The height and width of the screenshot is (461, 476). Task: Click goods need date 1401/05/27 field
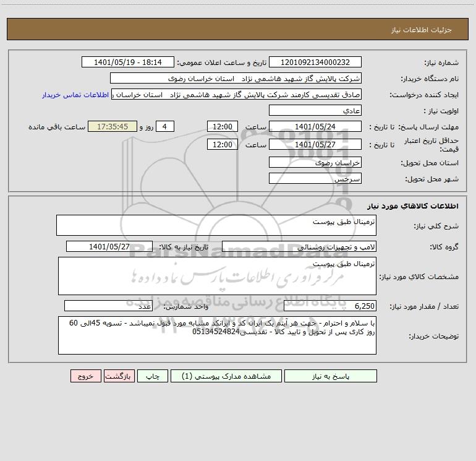pos(109,246)
